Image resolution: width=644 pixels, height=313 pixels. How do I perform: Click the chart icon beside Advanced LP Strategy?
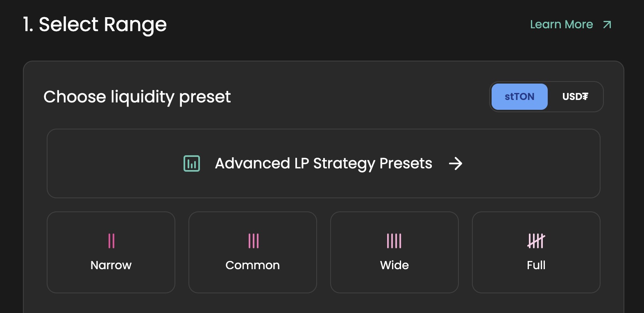(x=192, y=163)
